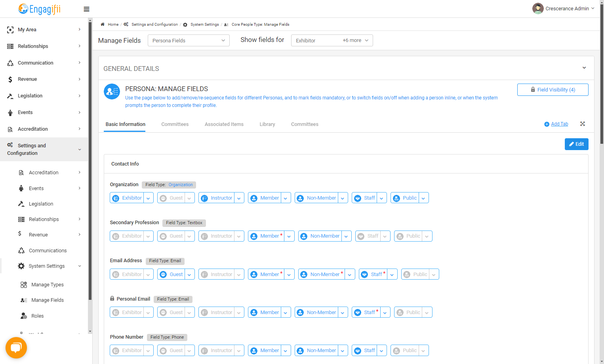Open the Show fields for Exhibitor dropdown
The width and height of the screenshot is (604, 364).
tap(332, 40)
